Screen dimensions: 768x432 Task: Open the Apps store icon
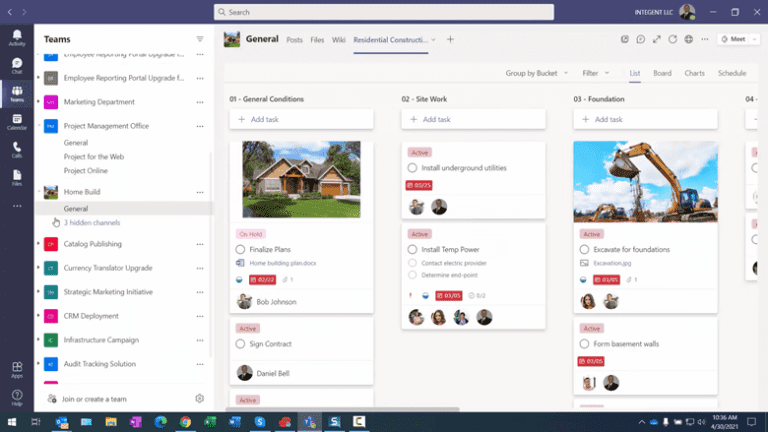(x=17, y=369)
